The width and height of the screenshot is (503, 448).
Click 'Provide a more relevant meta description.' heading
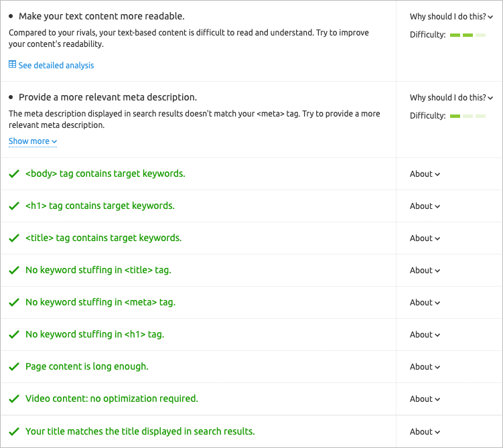click(108, 97)
